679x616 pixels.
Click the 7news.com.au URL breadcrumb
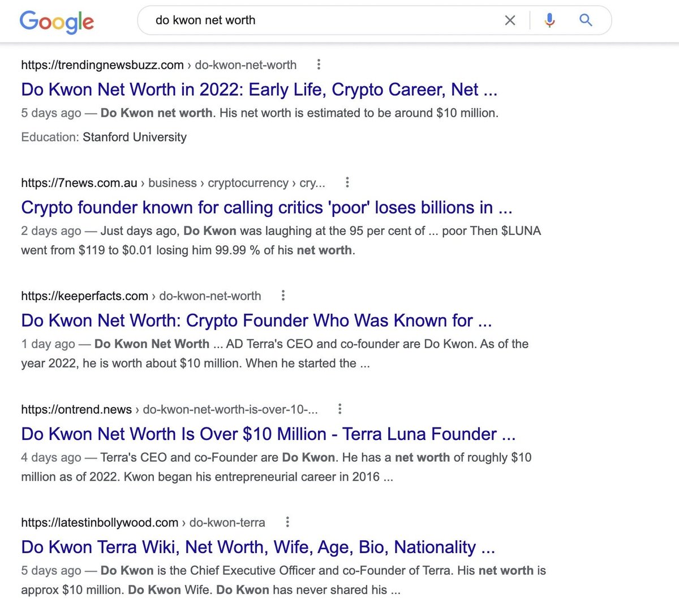coord(173,183)
